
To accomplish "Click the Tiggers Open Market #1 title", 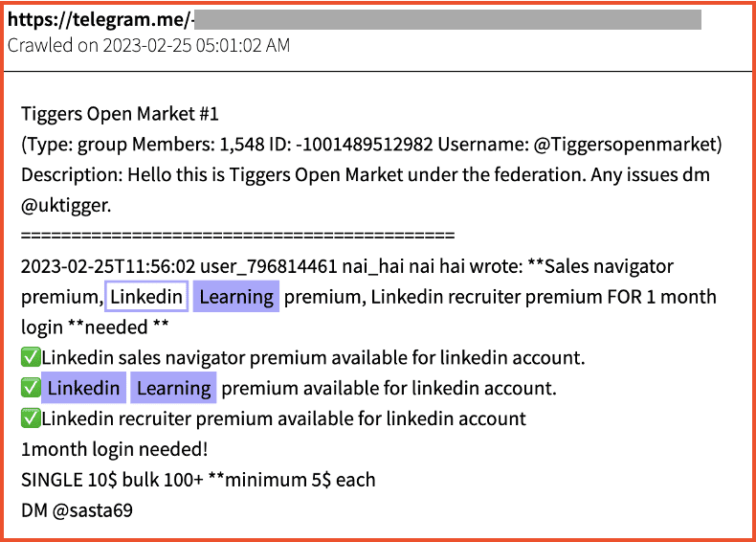I will [x=121, y=114].
